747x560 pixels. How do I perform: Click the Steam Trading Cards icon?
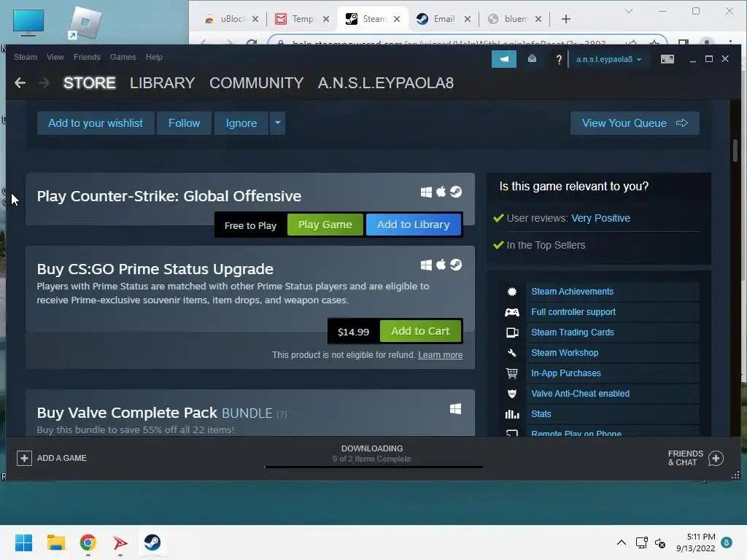coord(512,332)
